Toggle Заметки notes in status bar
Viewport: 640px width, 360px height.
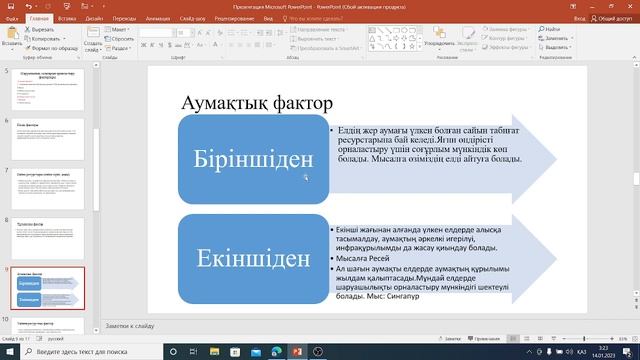point(449,339)
